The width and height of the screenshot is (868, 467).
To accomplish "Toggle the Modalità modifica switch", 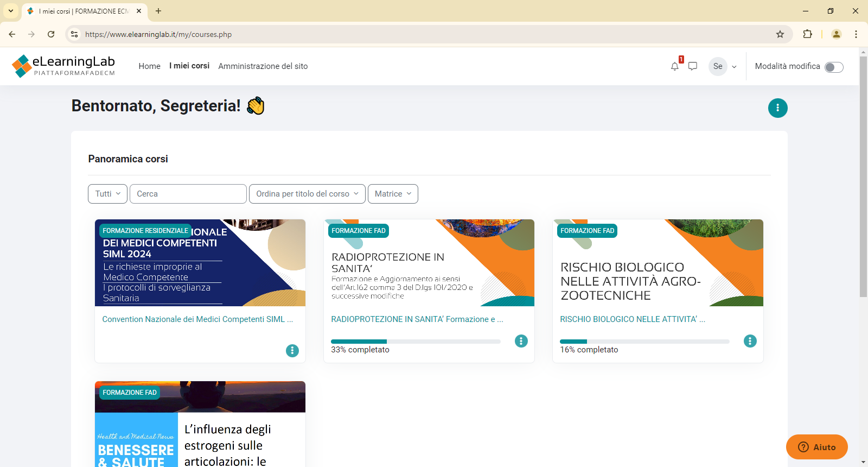I will click(x=834, y=67).
